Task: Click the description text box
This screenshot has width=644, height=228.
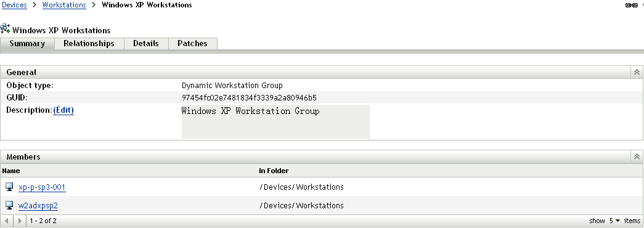Action: (275, 121)
